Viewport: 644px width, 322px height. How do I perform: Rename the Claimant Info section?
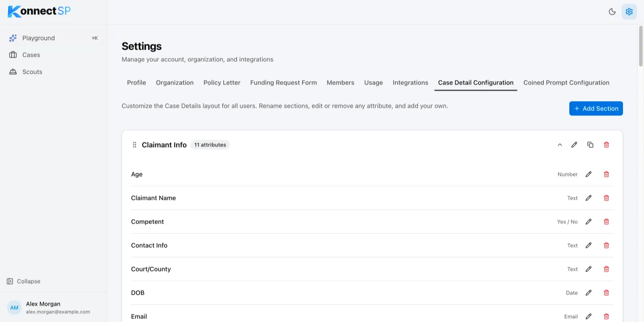tap(574, 145)
